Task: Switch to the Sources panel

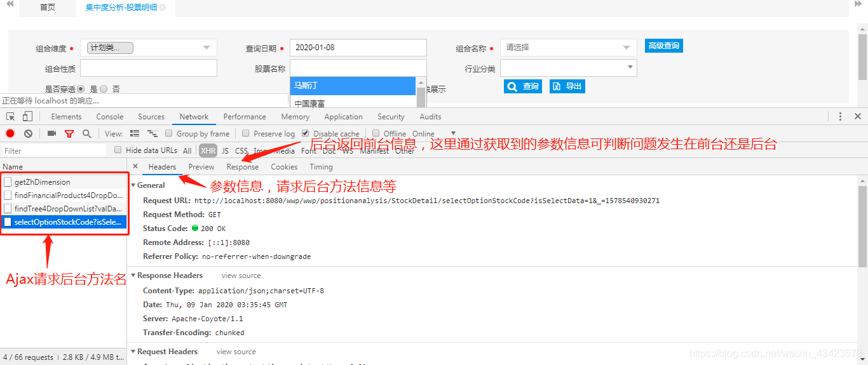Action: [151, 117]
